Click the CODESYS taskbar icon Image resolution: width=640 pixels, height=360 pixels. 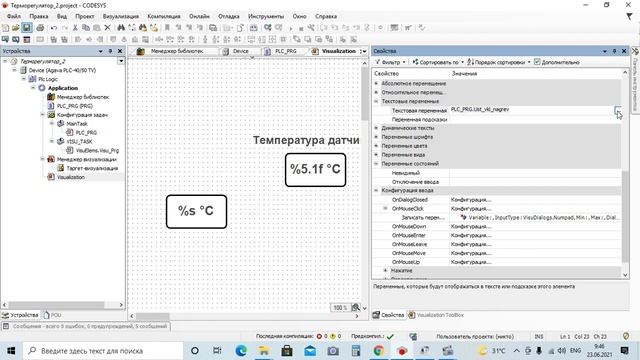point(402,351)
